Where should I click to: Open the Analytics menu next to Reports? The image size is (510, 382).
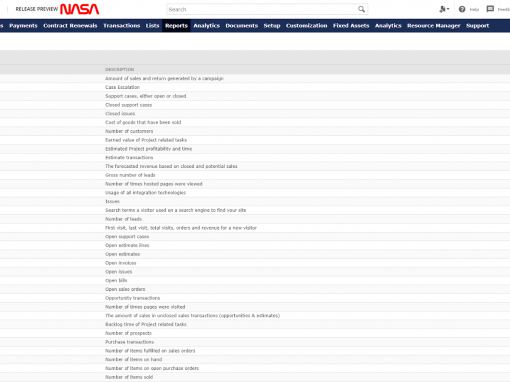pyautogui.click(x=207, y=26)
